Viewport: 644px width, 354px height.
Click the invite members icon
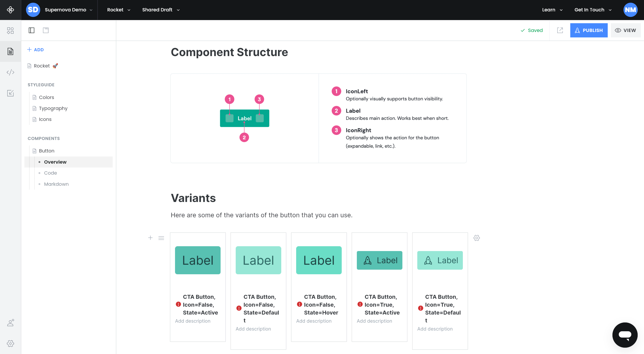10,322
